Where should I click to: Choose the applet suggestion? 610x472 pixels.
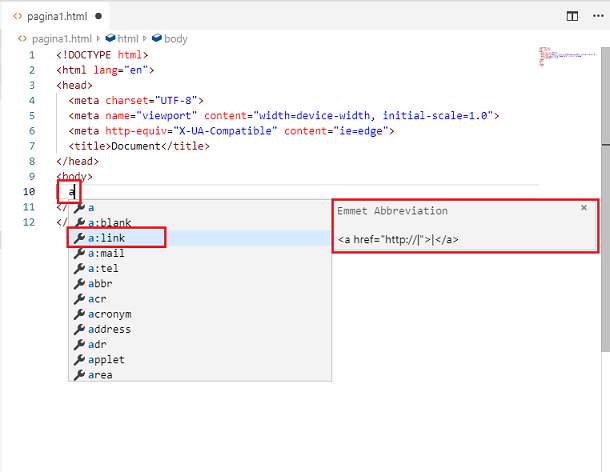point(200,360)
